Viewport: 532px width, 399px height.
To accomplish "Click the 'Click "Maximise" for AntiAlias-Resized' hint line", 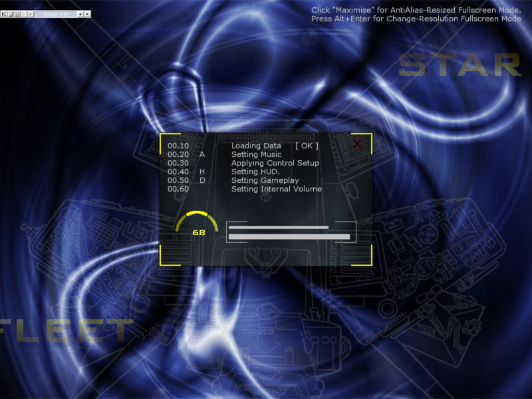I will click(x=416, y=10).
